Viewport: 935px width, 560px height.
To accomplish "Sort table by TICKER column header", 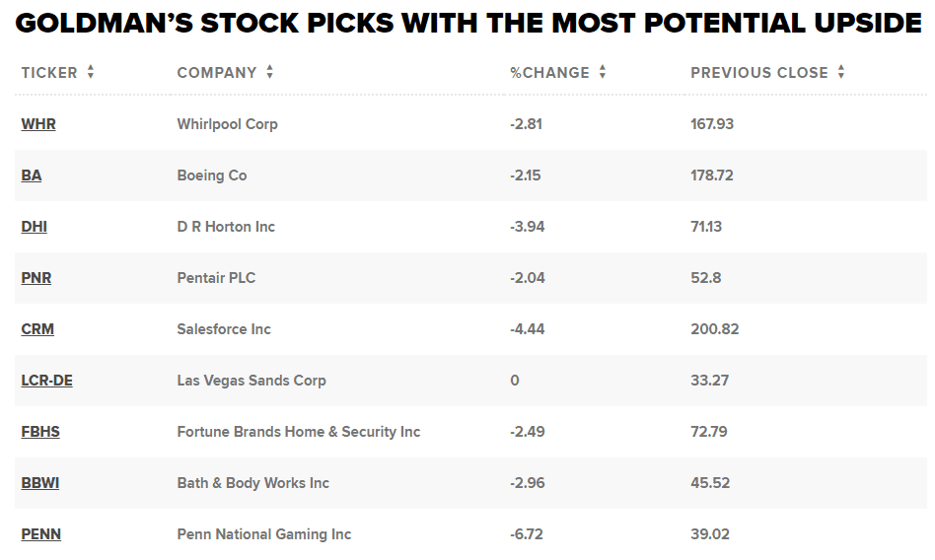I will 49,73.
